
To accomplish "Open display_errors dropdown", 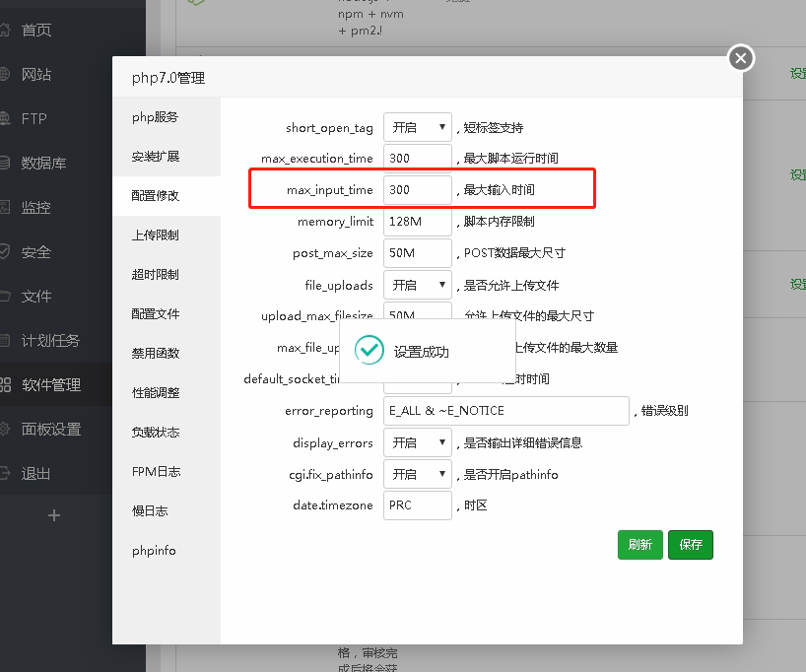I will 418,442.
